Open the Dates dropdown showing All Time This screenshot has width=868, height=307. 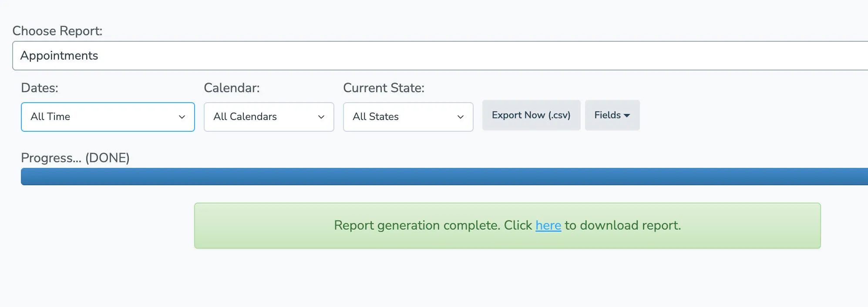(108, 117)
